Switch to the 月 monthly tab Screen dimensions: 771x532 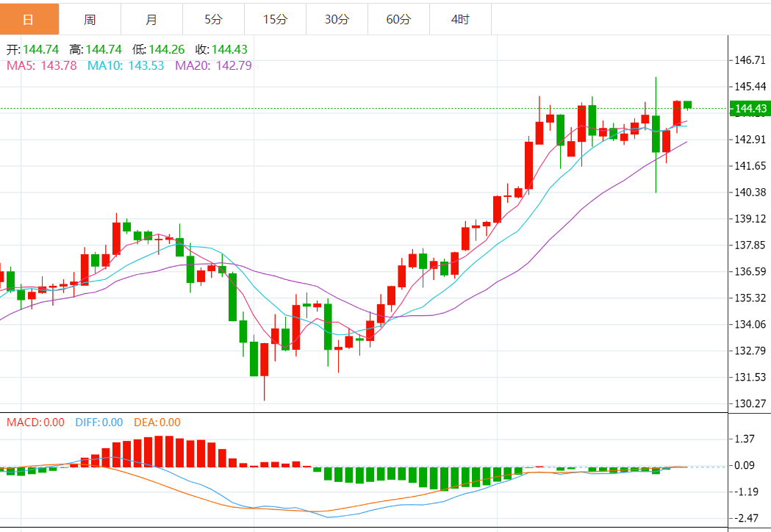151,19
